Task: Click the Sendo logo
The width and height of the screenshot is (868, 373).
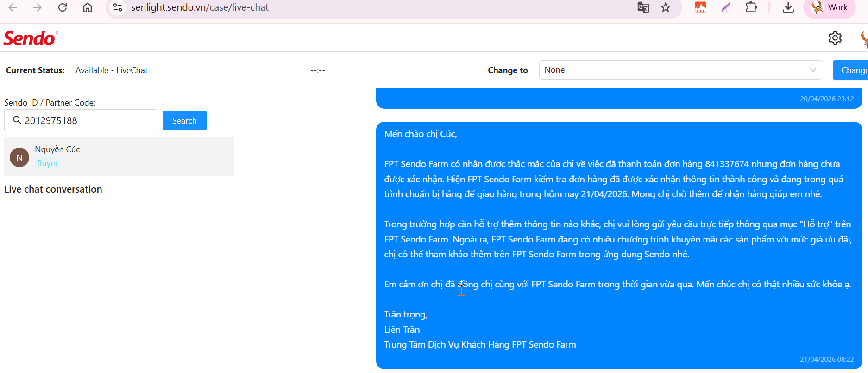Action: [x=31, y=38]
